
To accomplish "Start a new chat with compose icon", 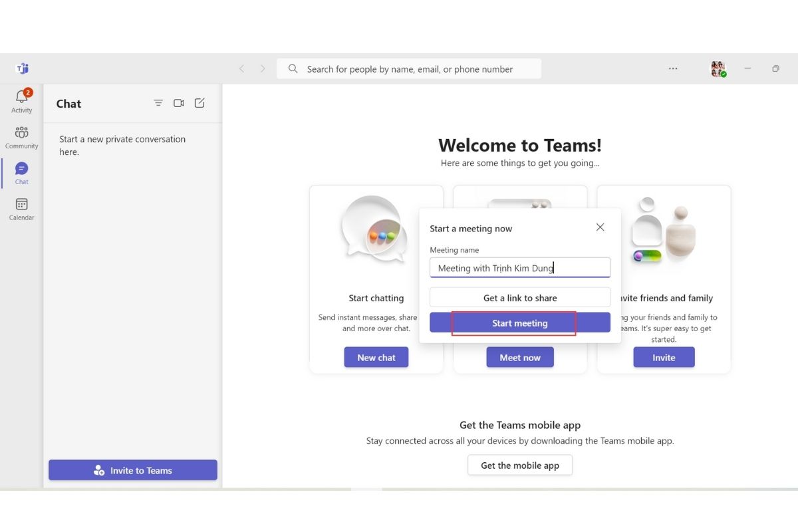I will [199, 103].
